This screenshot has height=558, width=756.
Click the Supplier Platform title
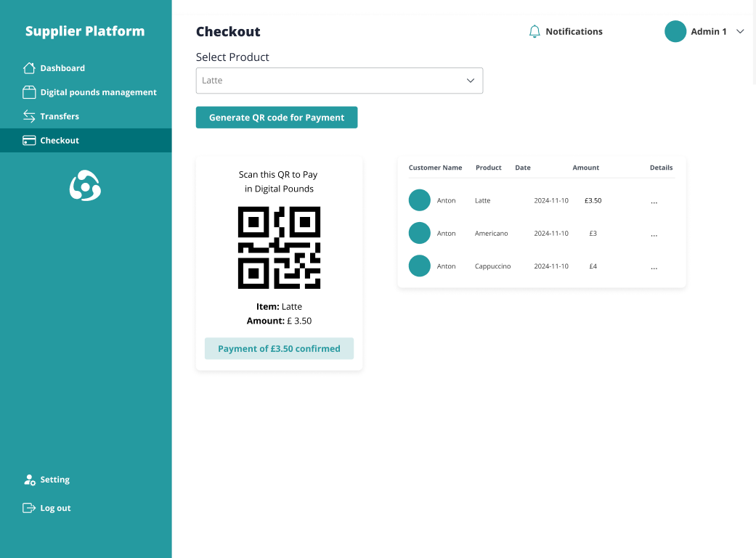pos(85,31)
